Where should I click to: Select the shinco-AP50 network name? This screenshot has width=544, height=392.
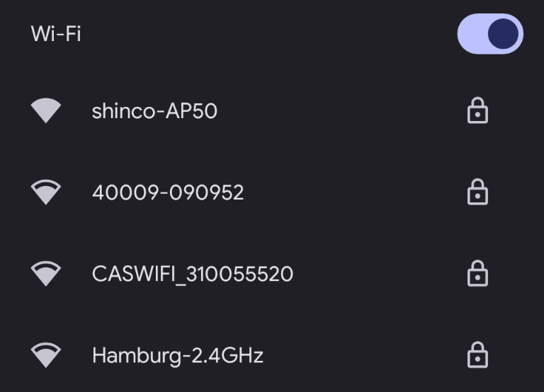click(x=154, y=111)
